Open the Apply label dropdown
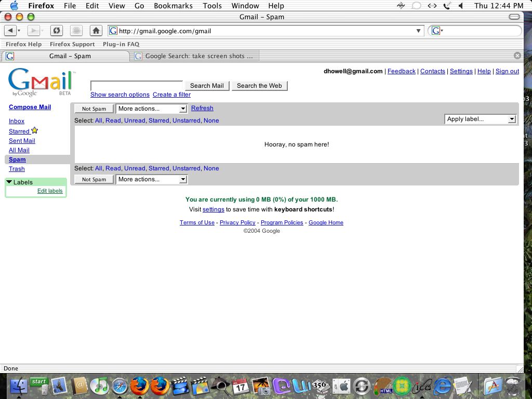532x399 pixels. pyautogui.click(x=481, y=119)
